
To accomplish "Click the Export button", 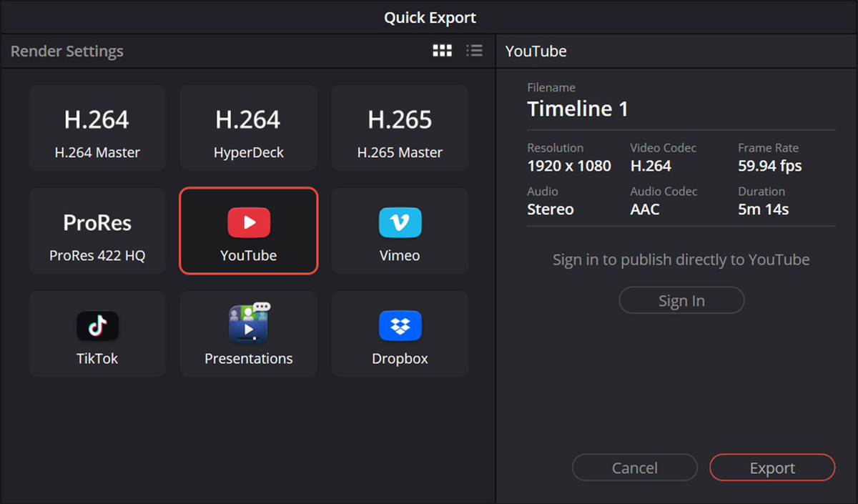I will [772, 468].
